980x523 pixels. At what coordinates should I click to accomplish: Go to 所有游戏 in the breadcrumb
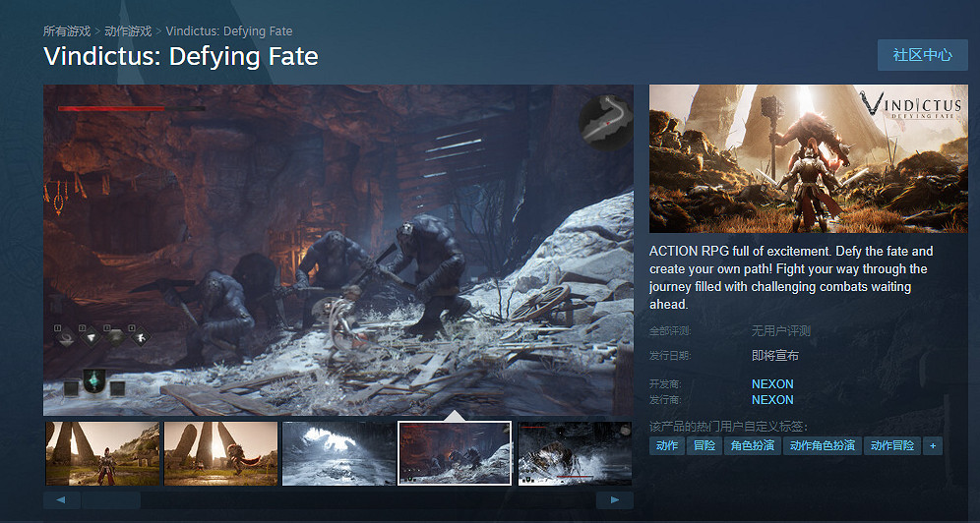68,31
